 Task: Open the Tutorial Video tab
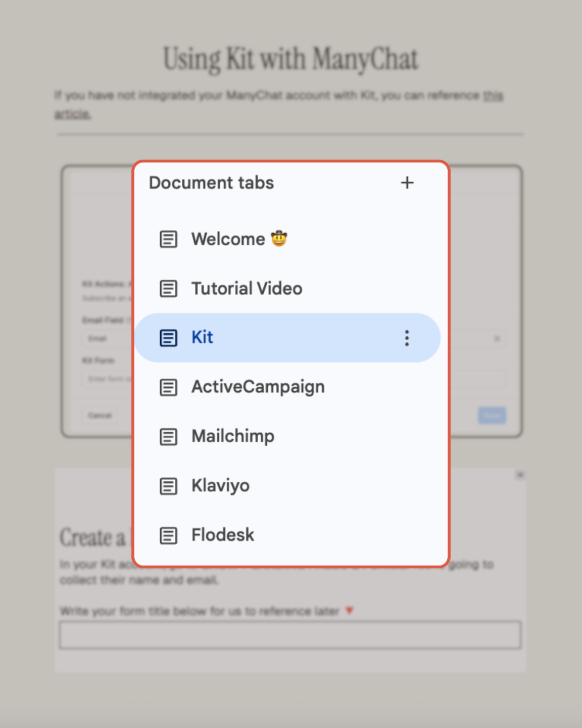(247, 289)
